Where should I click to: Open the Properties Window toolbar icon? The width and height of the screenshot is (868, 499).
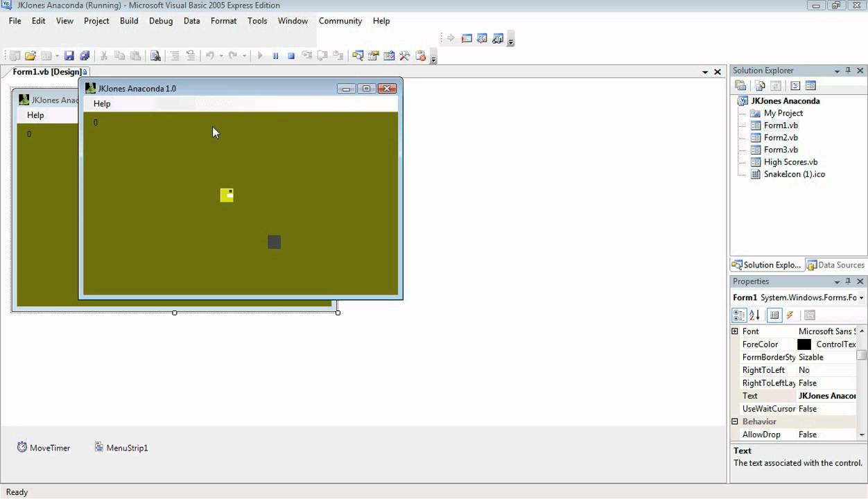click(374, 56)
